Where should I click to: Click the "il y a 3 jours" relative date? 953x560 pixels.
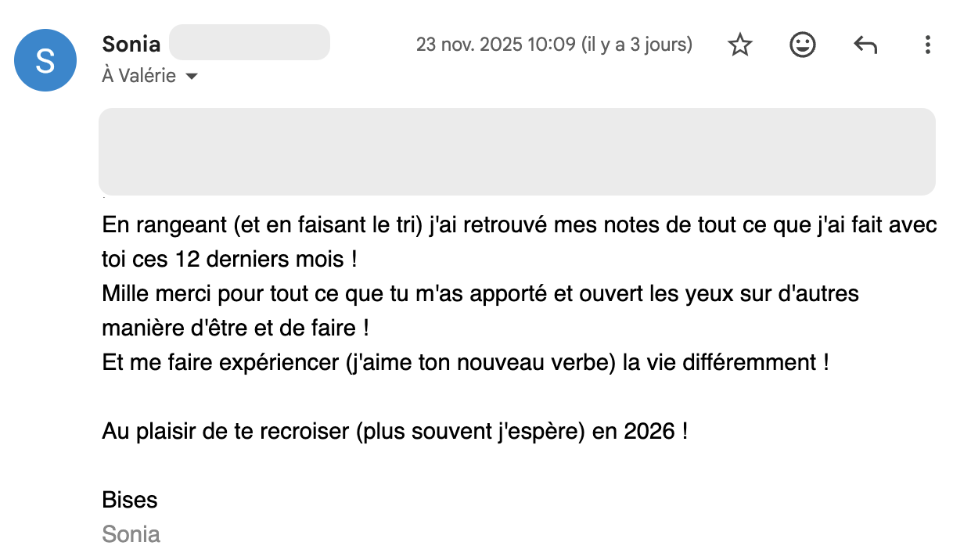636,45
